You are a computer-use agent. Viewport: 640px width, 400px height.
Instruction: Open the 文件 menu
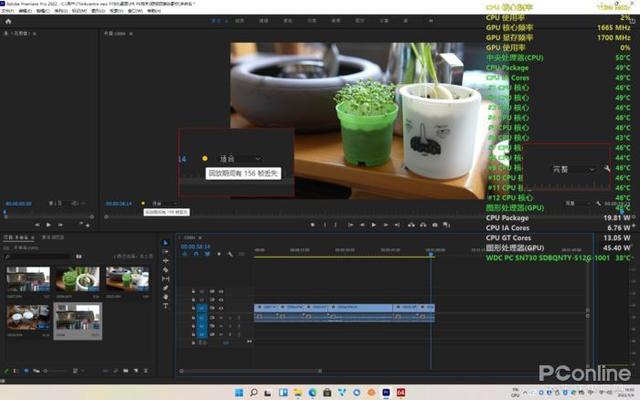7,11
